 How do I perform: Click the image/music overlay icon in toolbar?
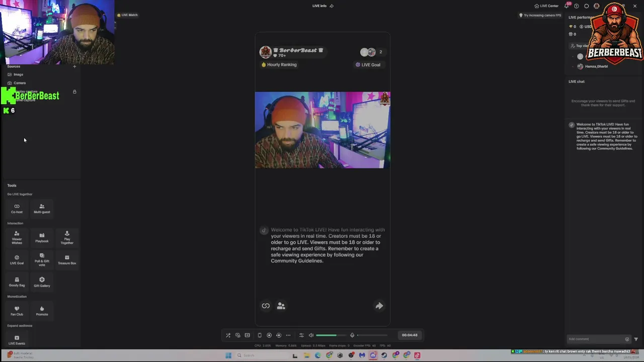237,335
